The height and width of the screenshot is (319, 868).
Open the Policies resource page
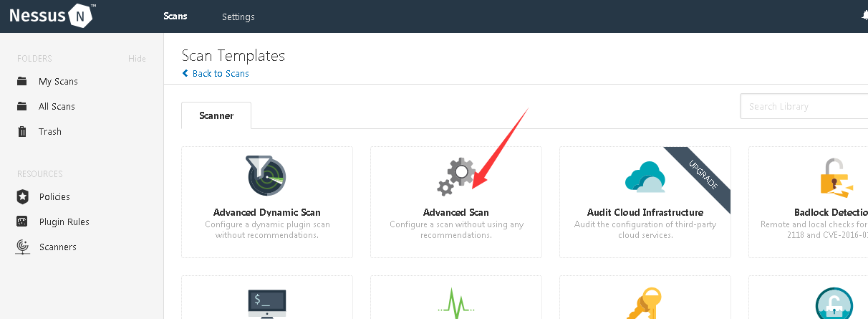click(54, 197)
